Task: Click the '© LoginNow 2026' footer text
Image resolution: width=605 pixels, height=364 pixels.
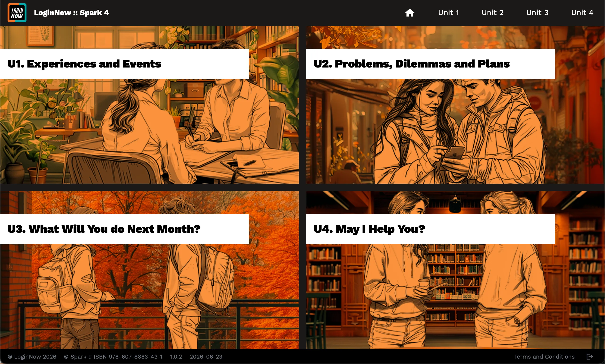Action: pos(32,357)
